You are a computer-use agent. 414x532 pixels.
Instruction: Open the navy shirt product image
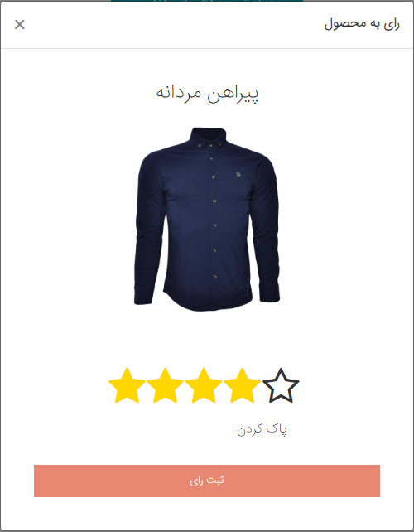207,219
